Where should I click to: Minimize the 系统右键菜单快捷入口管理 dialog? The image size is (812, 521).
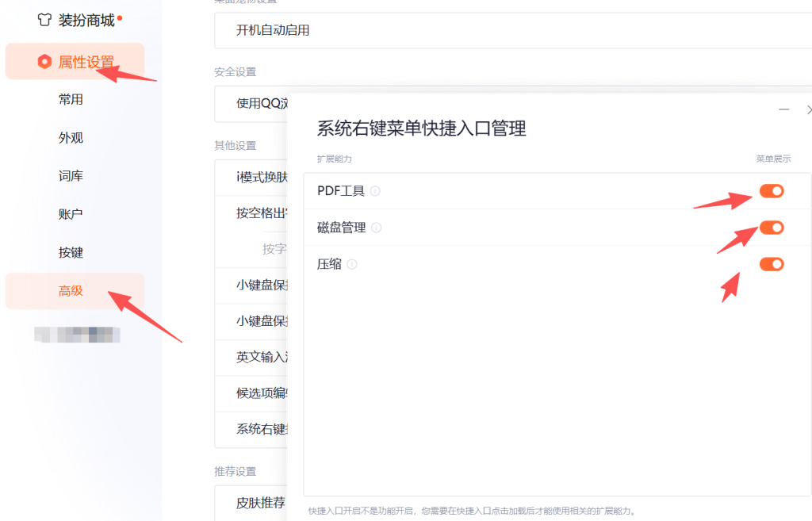coord(783,109)
